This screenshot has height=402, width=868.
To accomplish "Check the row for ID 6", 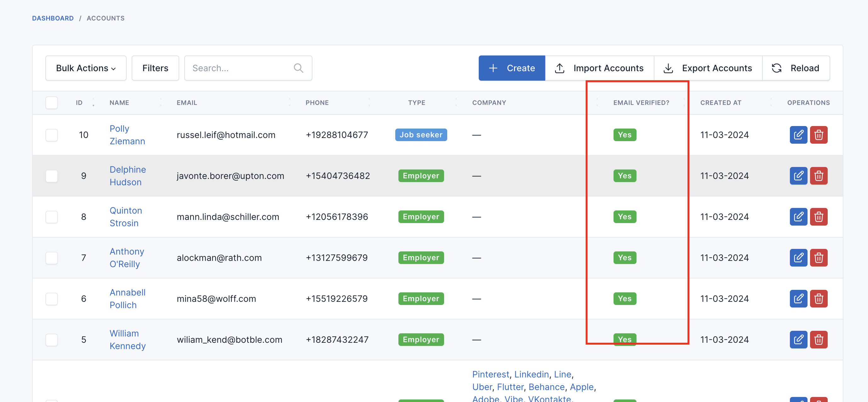I will pyautogui.click(x=52, y=299).
